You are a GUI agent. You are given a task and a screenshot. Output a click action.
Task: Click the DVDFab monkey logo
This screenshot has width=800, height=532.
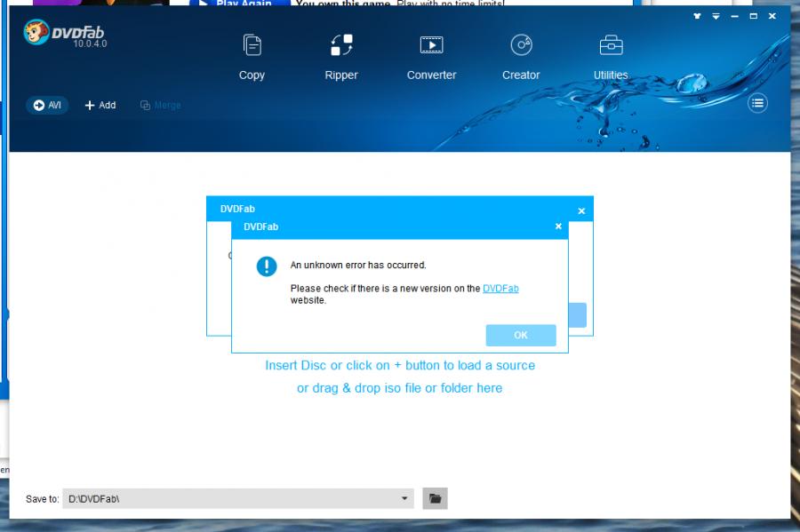click(36, 32)
